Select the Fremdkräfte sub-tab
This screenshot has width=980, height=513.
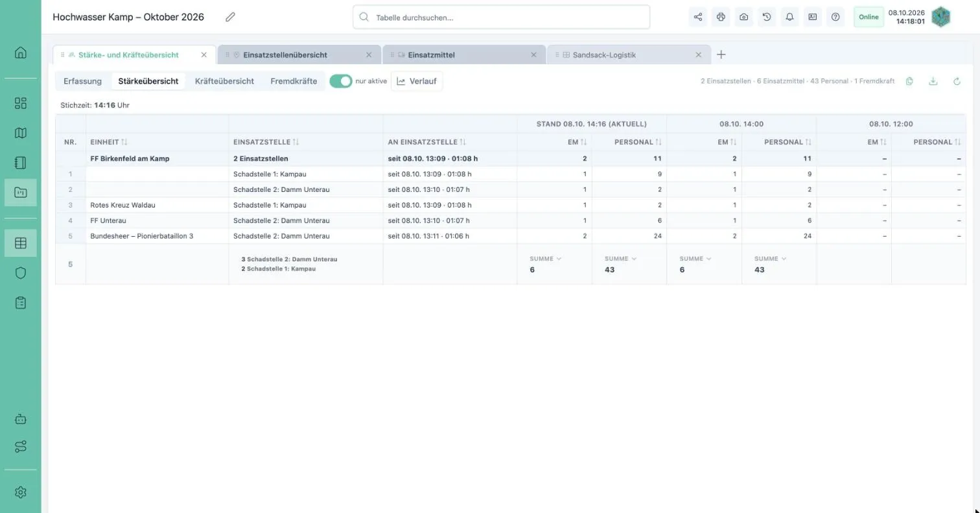pyautogui.click(x=294, y=81)
